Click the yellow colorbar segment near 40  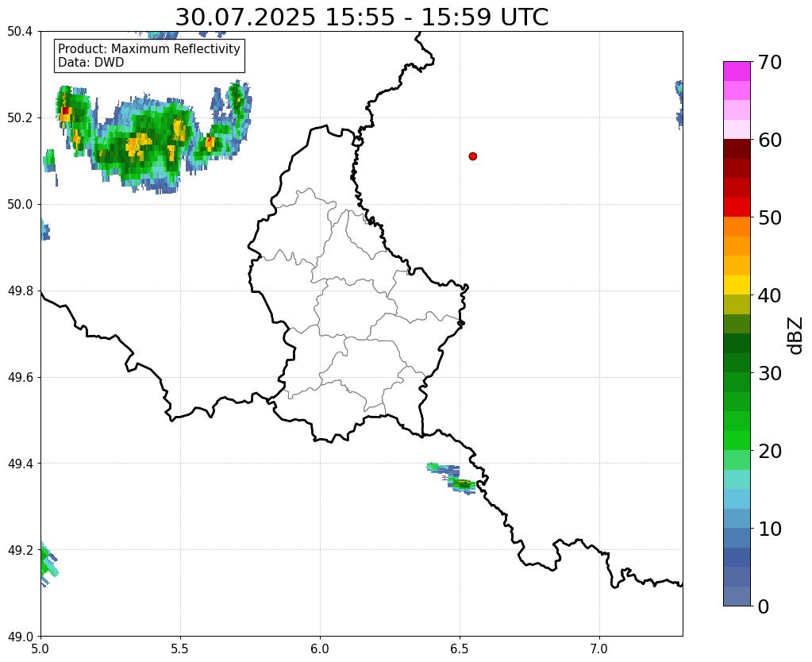737,285
